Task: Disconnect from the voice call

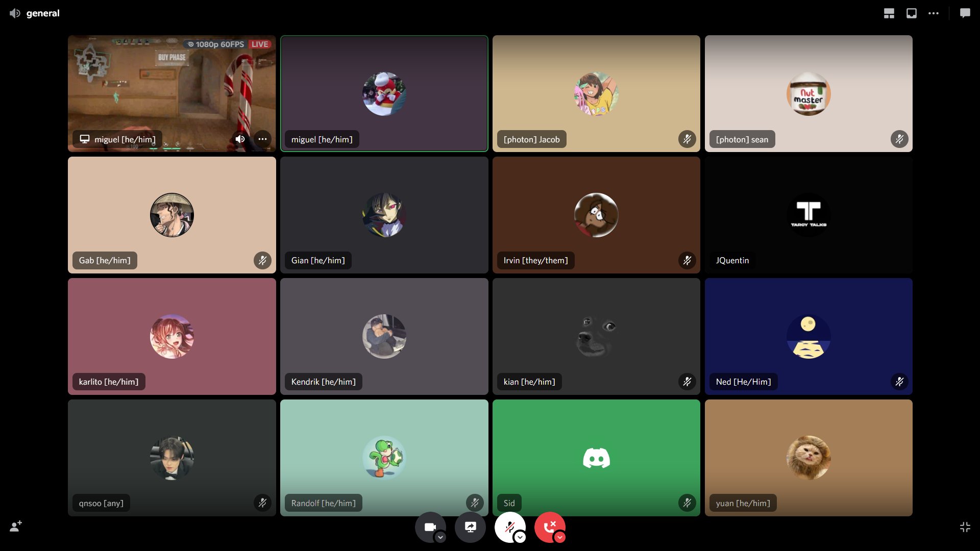Action: (549, 527)
